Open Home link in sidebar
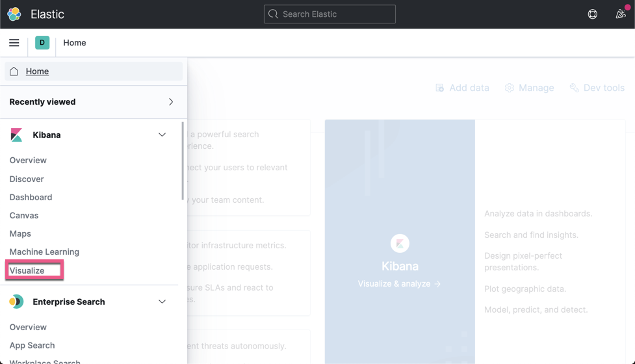635x364 pixels. (x=37, y=71)
